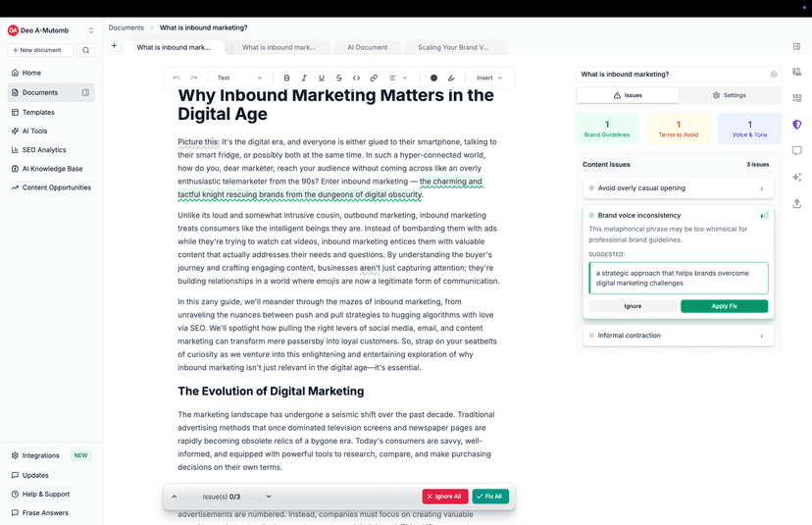Open the 'AI Document' tab
Screen dimensions: 812x525
[x=367, y=47]
